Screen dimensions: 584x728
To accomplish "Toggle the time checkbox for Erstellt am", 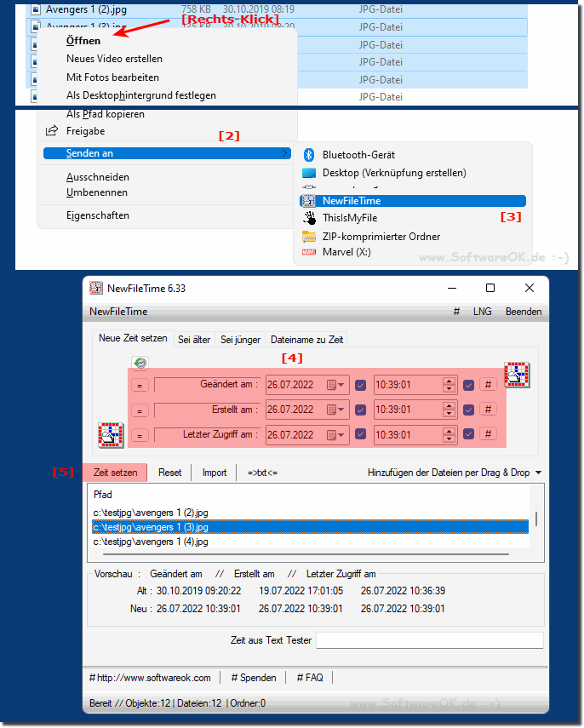I will tap(468, 410).
